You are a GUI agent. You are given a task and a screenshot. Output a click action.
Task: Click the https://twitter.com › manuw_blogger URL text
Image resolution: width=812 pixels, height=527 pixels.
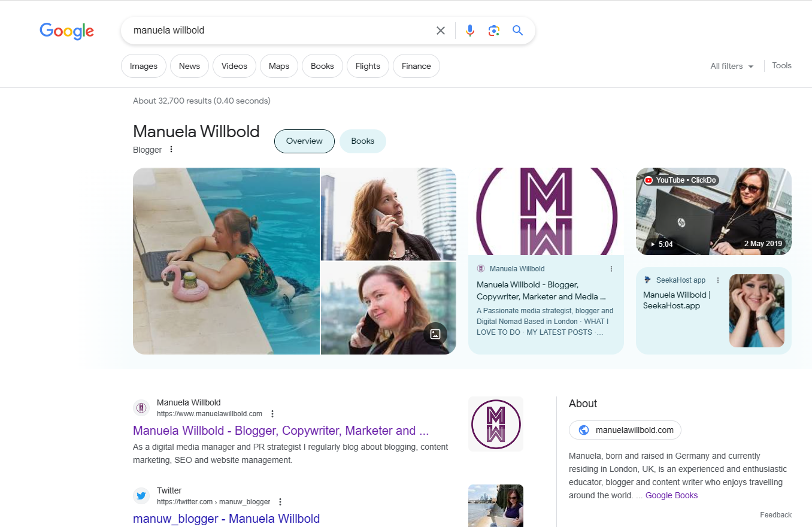click(214, 502)
